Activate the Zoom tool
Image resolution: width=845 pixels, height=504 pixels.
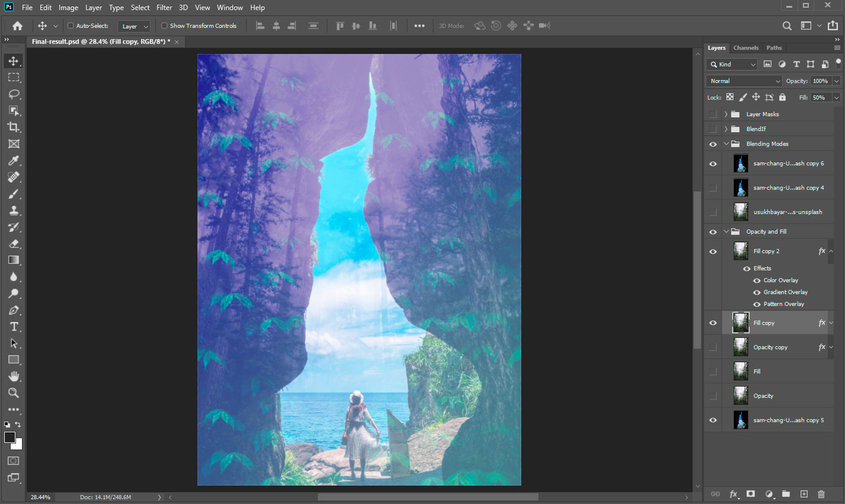[x=14, y=393]
